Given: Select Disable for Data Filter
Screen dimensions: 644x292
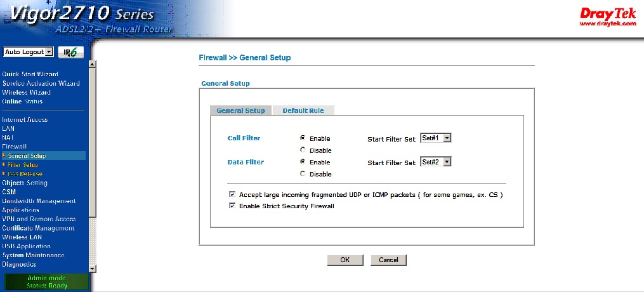Looking at the screenshot, I should (x=303, y=173).
